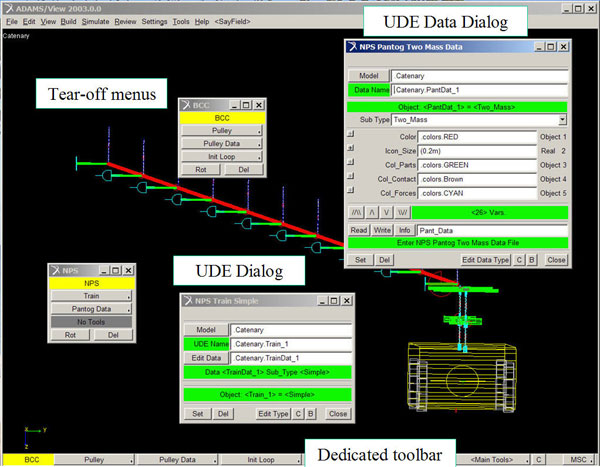Open Pulley Data menu in bottom toolbar
The width and height of the screenshot is (600, 467).
point(178,460)
